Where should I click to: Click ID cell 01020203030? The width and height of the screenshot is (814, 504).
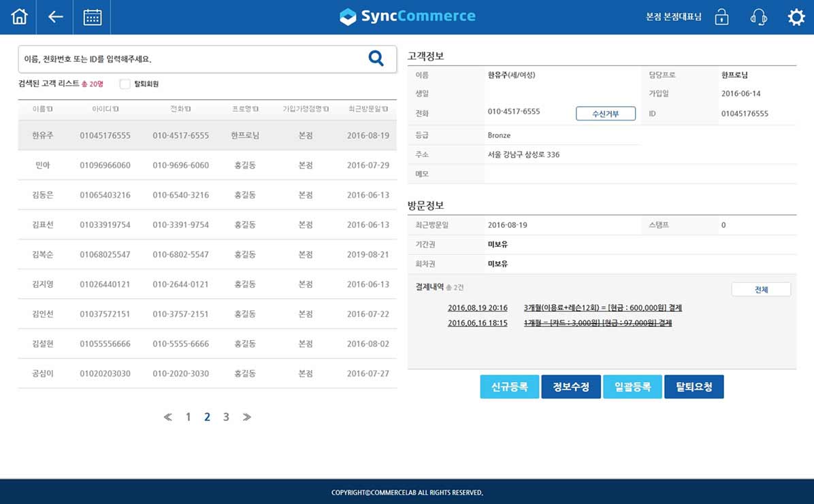[x=105, y=373]
